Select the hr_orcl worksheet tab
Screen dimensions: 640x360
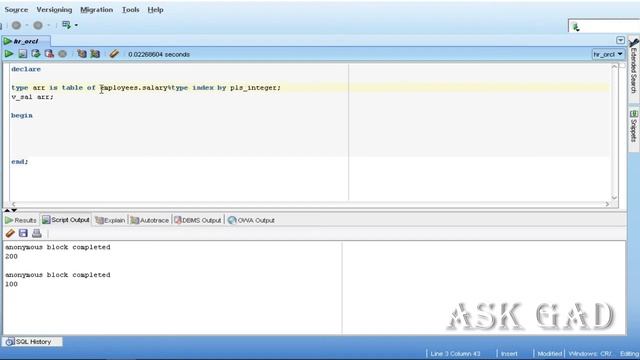pyautogui.click(x=26, y=41)
